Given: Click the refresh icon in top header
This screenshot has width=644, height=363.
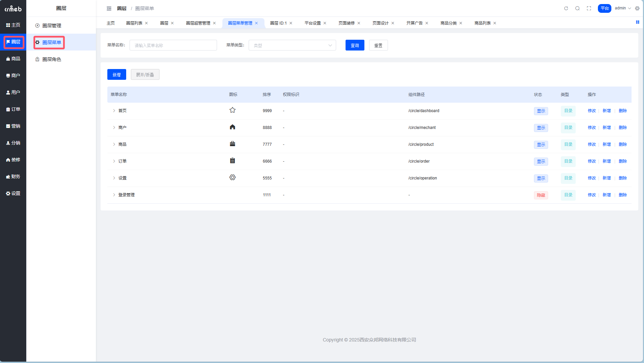Looking at the screenshot, I should (566, 8).
